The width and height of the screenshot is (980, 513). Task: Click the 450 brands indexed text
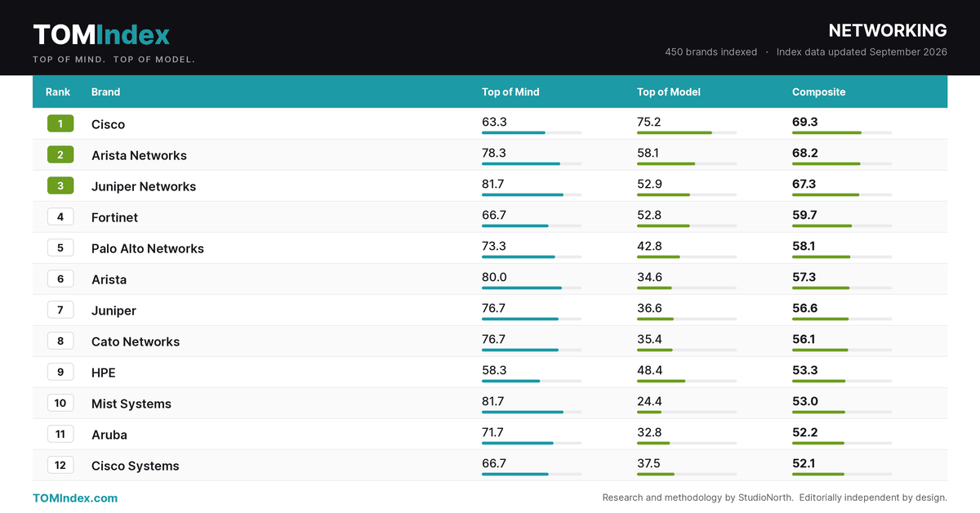(711, 51)
